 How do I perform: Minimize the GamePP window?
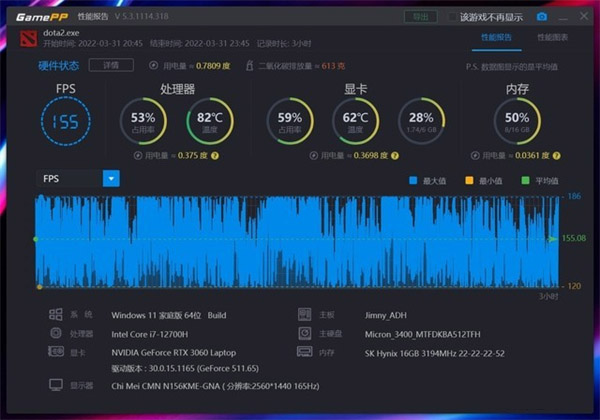[x=563, y=17]
